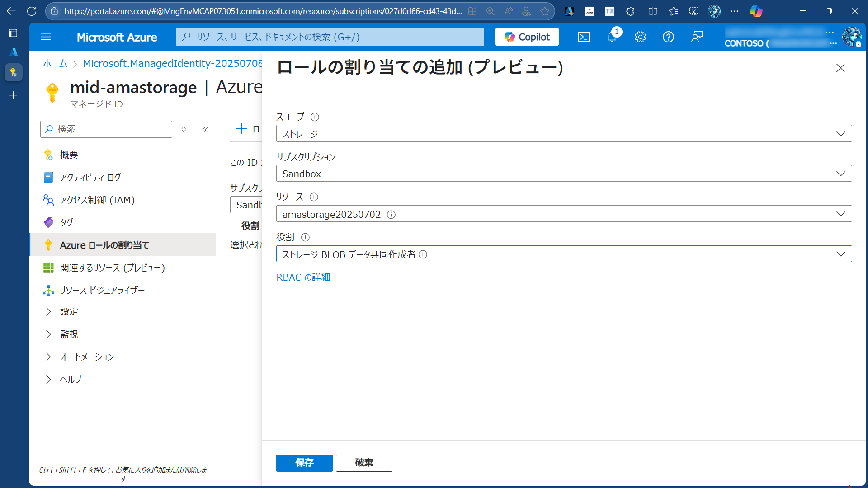The height and width of the screenshot is (488, 868).
Task: Open the notifications bell
Action: pos(612,37)
